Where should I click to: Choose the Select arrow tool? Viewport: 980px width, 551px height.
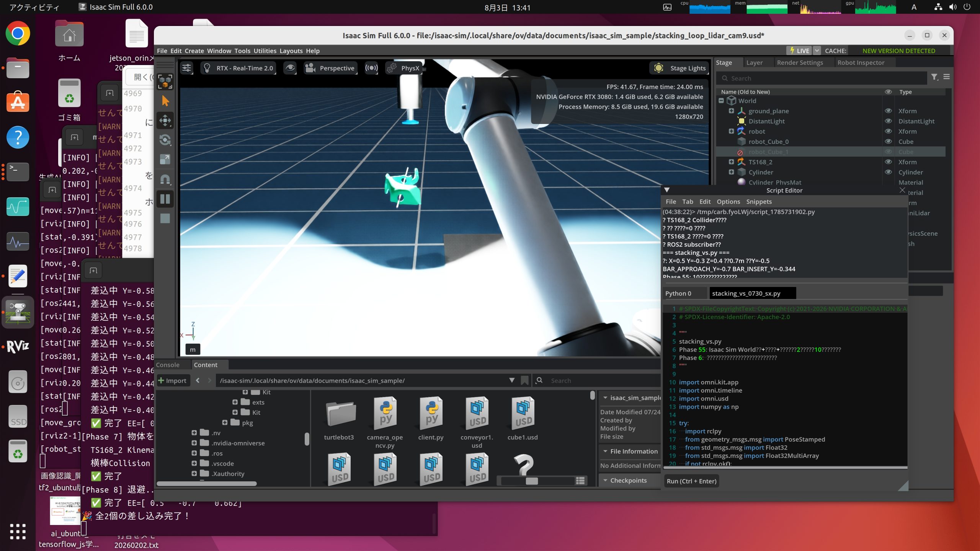click(x=165, y=101)
